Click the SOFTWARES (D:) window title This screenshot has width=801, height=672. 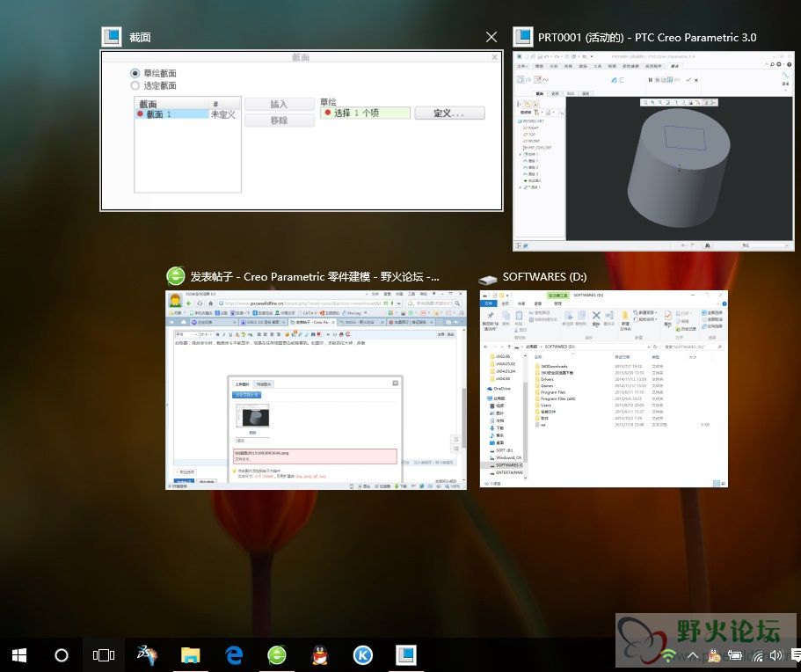544,276
